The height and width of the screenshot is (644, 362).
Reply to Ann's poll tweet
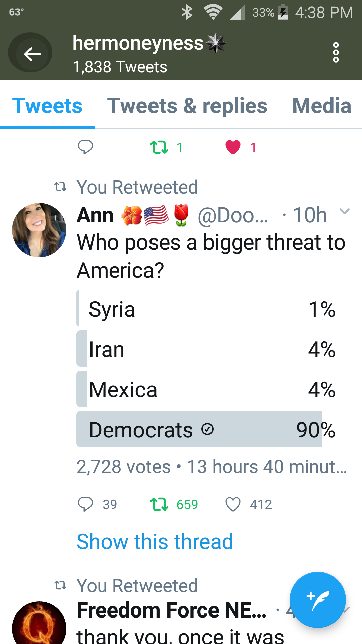click(85, 504)
